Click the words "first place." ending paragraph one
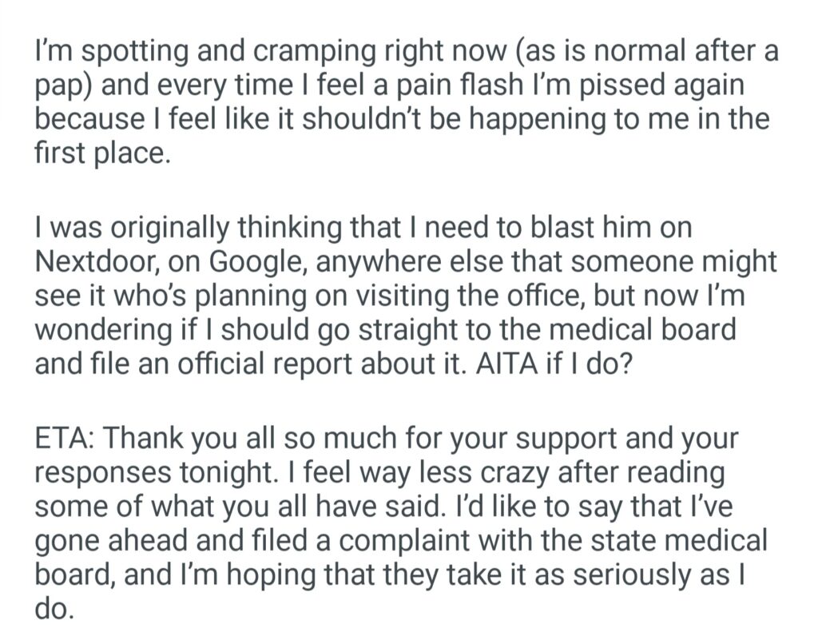The height and width of the screenshot is (644, 818). point(103,151)
